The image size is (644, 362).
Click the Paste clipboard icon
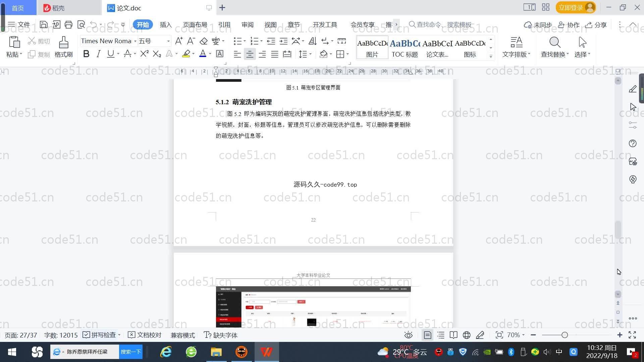[x=14, y=42]
